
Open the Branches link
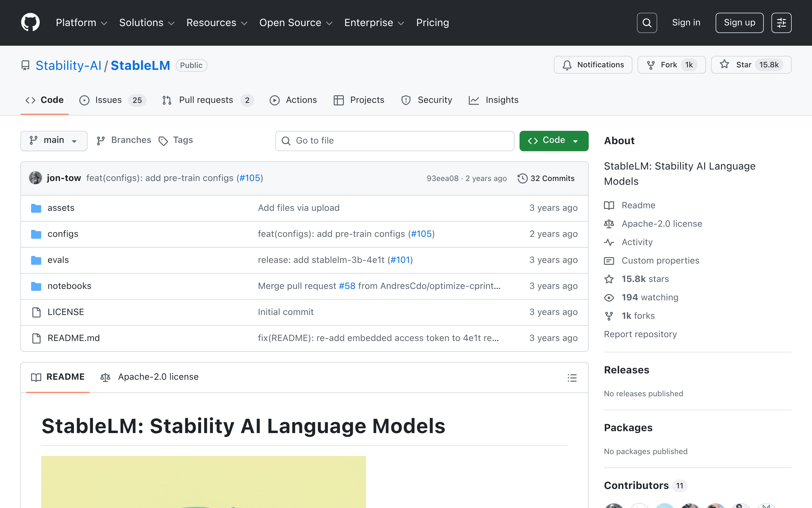(124, 140)
